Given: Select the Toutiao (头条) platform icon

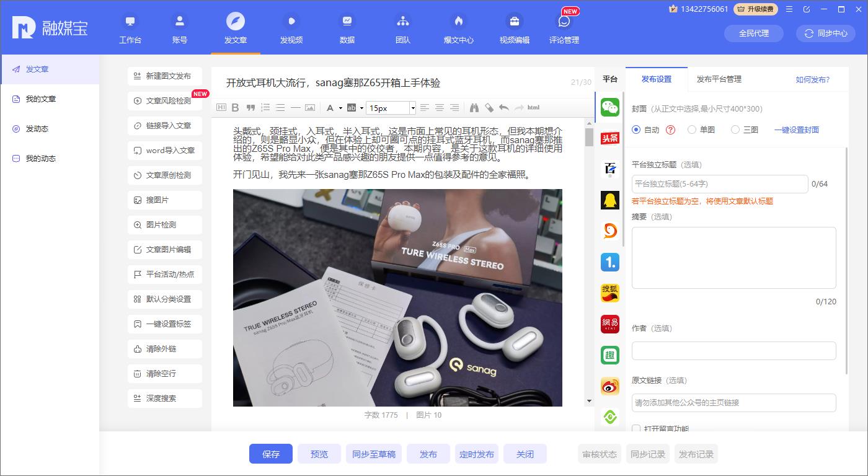Looking at the screenshot, I should click(610, 138).
